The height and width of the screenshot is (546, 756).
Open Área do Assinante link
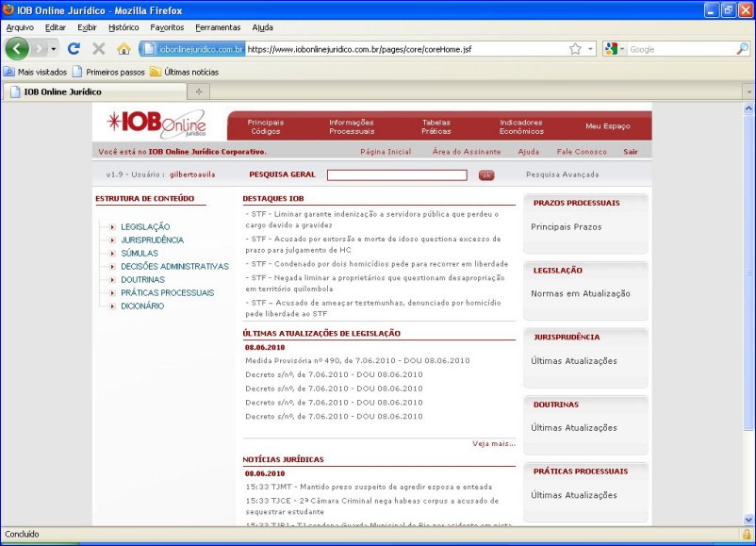click(467, 152)
